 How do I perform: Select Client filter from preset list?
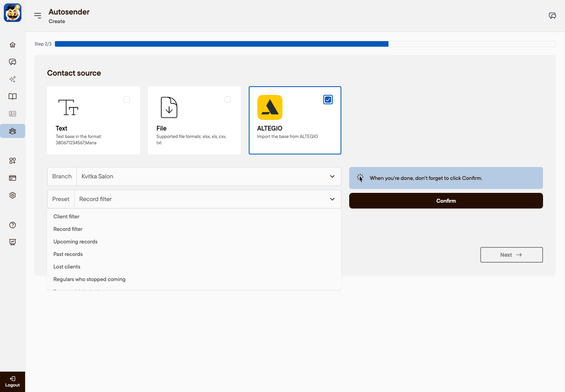(194, 216)
